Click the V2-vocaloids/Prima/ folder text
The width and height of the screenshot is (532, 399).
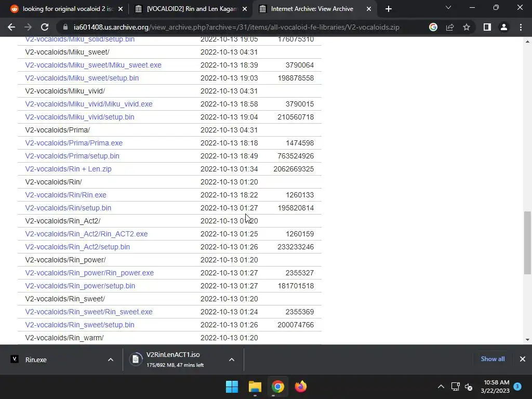click(x=57, y=130)
